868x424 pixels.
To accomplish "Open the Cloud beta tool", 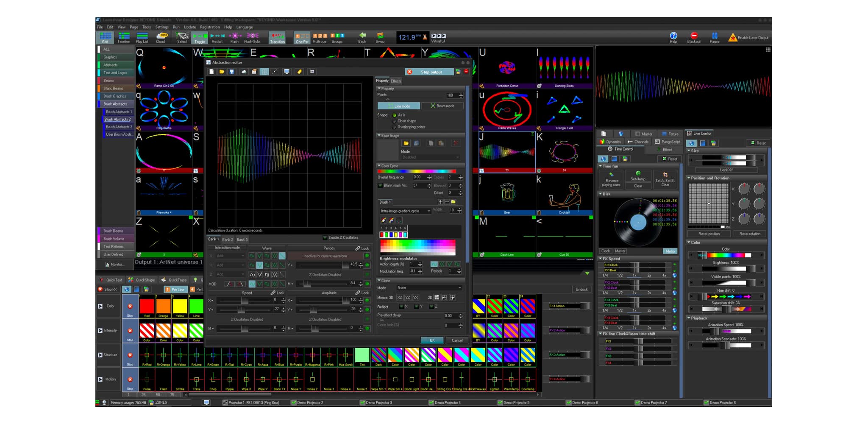I will tap(161, 37).
